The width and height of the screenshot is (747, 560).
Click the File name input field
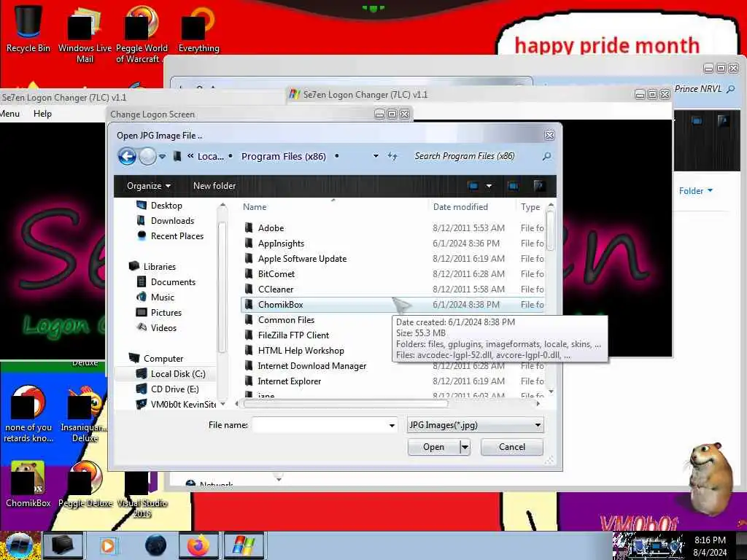[x=320, y=425]
